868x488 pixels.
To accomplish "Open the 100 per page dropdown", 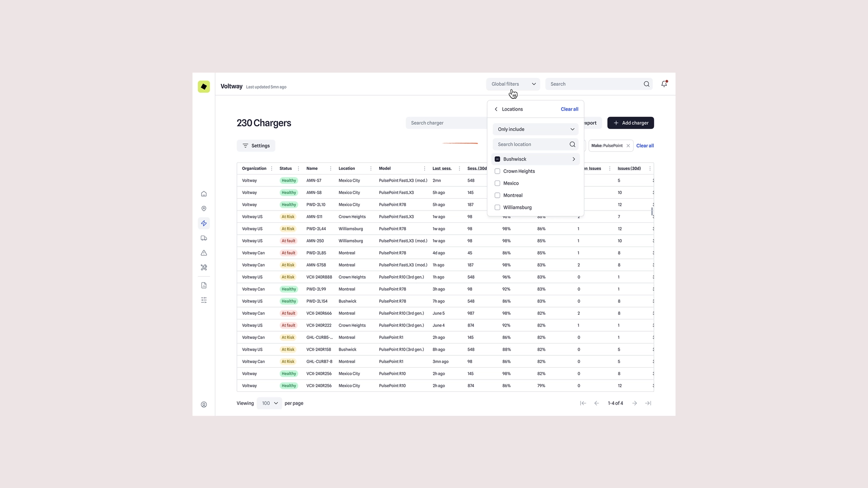I will [269, 403].
